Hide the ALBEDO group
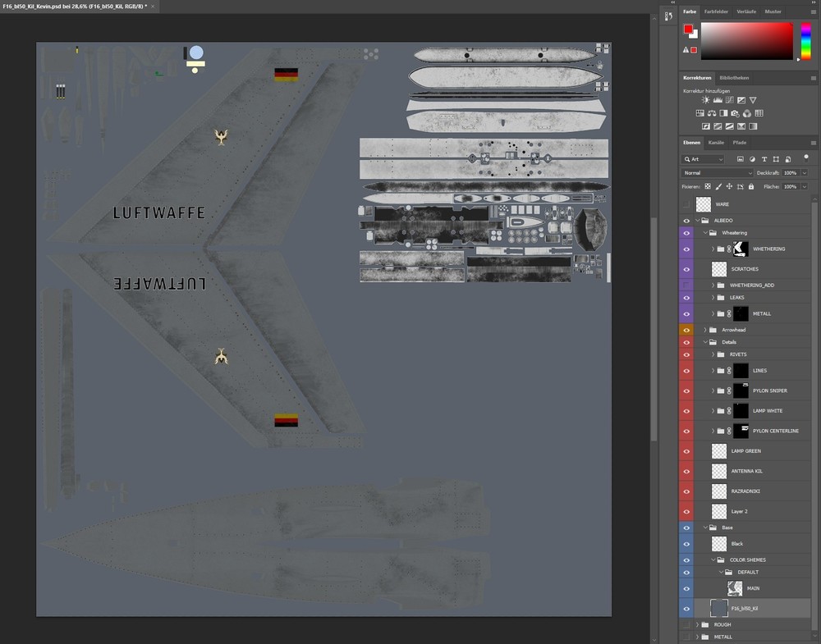This screenshot has width=821, height=644. tap(686, 220)
